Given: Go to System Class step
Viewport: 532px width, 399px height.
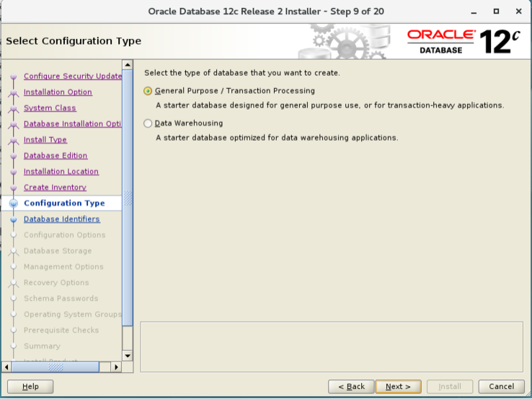Looking at the screenshot, I should [x=50, y=108].
